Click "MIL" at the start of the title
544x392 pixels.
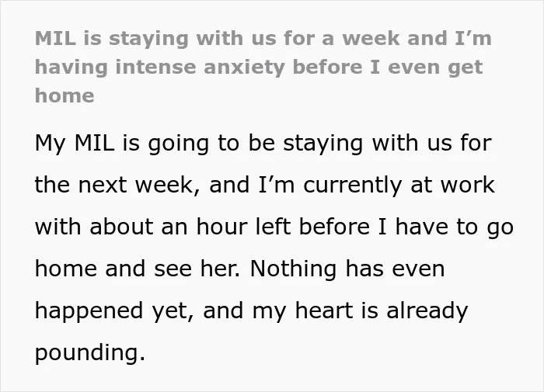55,38
